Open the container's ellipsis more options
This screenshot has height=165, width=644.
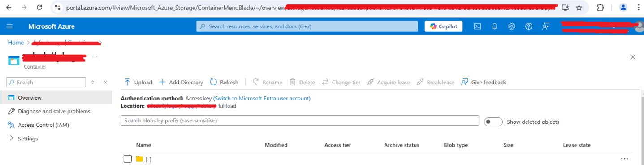(x=95, y=57)
